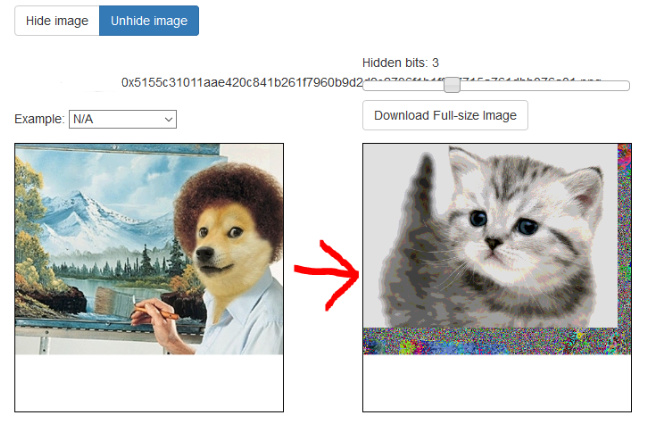Viewport: 648px width, 424px height.
Task: Click the chevron arrow of Example combo box
Action: pyautogui.click(x=168, y=120)
